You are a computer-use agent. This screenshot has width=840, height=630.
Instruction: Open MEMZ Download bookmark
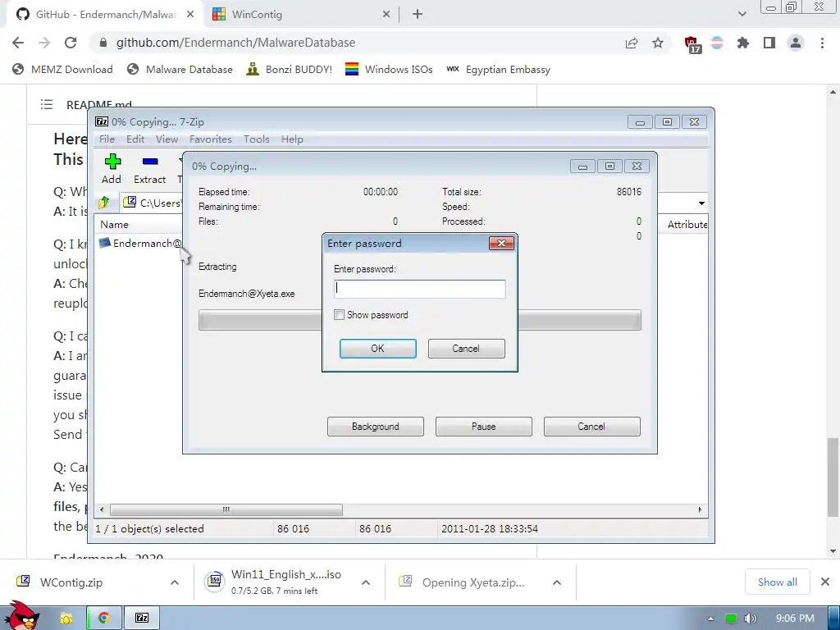[x=62, y=69]
